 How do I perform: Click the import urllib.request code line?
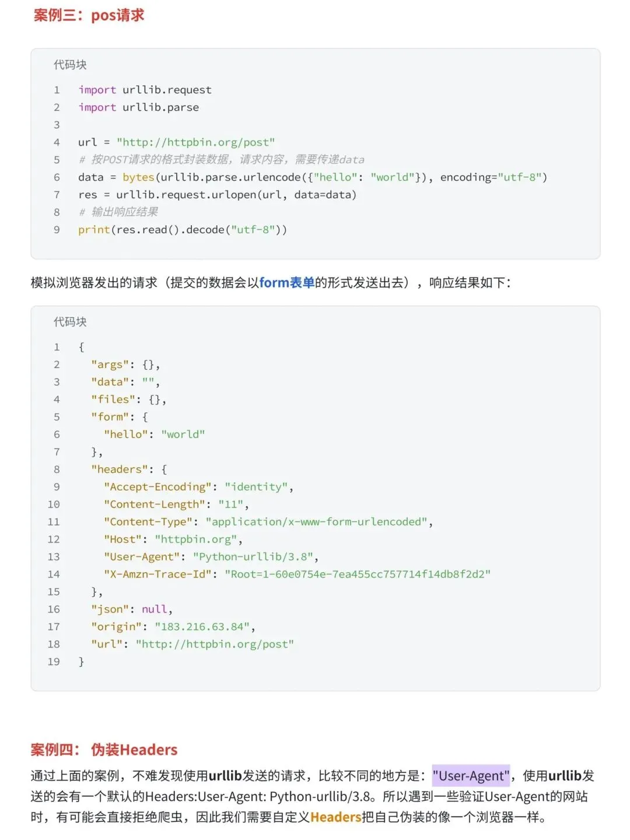point(145,90)
